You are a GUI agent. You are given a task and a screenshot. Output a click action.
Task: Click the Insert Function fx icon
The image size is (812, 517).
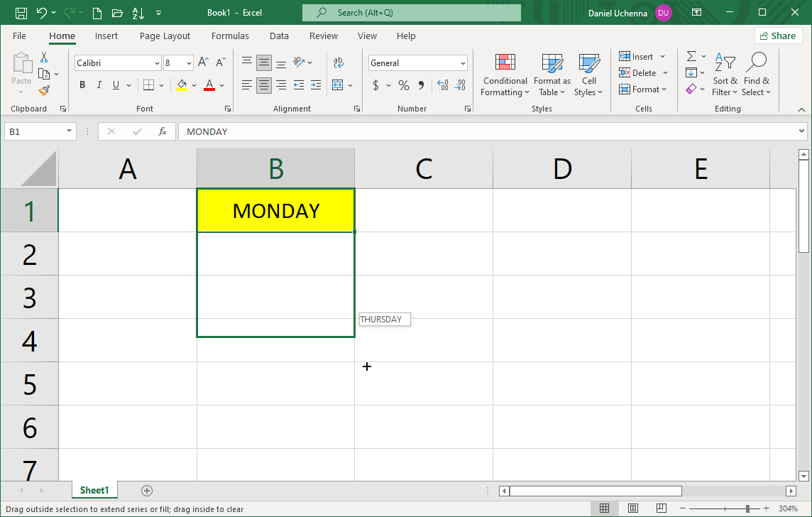163,131
